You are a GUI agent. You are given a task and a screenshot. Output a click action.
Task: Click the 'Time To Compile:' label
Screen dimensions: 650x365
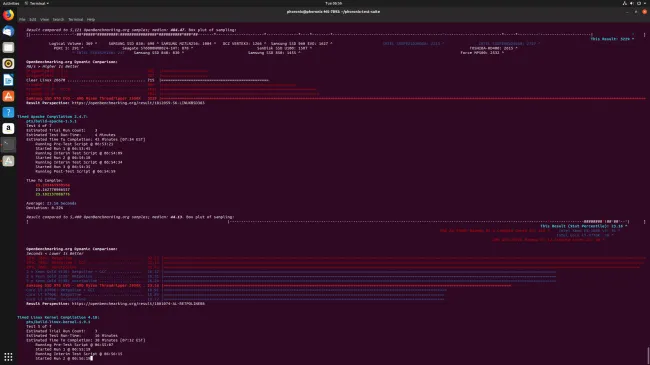(44, 180)
